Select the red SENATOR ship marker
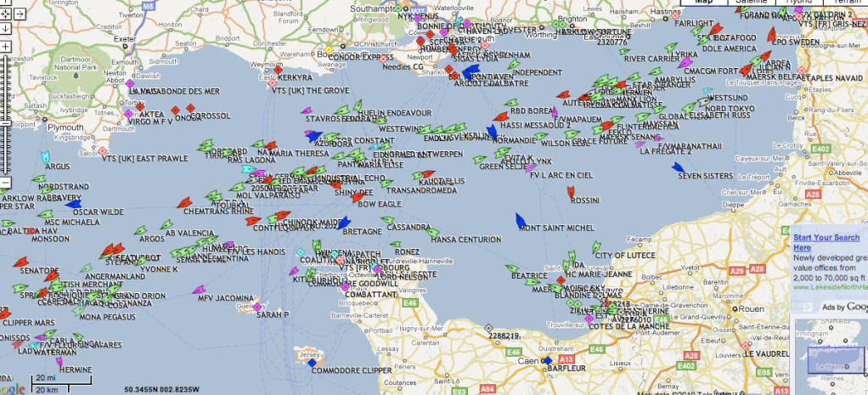This screenshot has width=868, height=395. point(20,262)
